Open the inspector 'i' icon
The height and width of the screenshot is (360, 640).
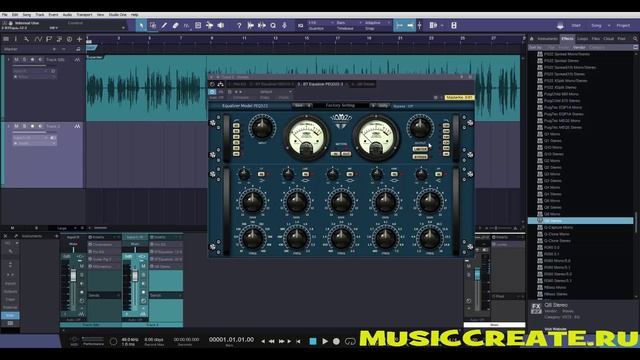tap(16, 39)
